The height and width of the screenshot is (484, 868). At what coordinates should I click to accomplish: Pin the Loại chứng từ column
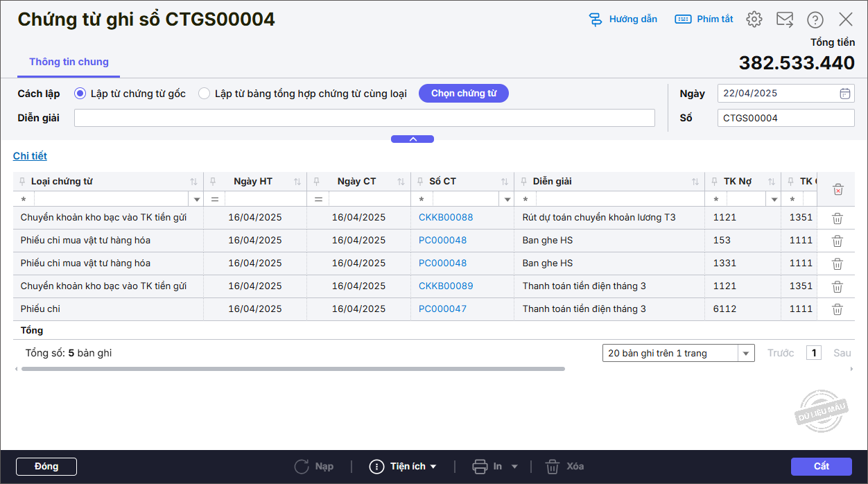(x=22, y=182)
